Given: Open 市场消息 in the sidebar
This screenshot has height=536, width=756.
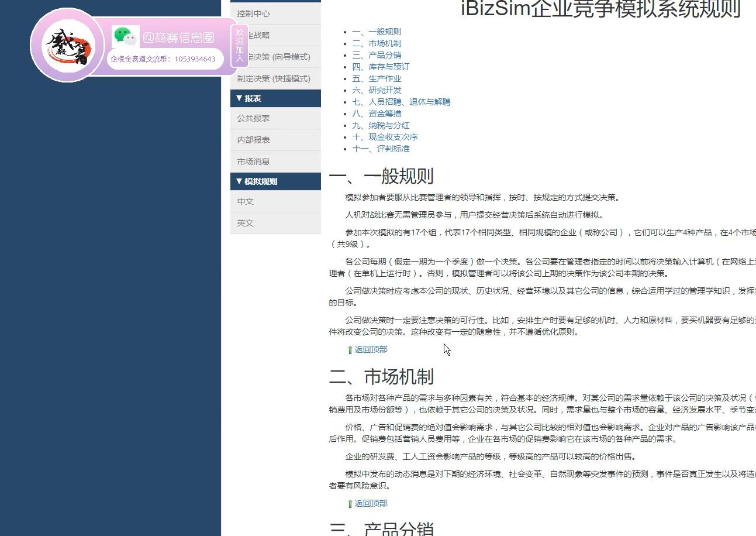Looking at the screenshot, I should pos(275,162).
